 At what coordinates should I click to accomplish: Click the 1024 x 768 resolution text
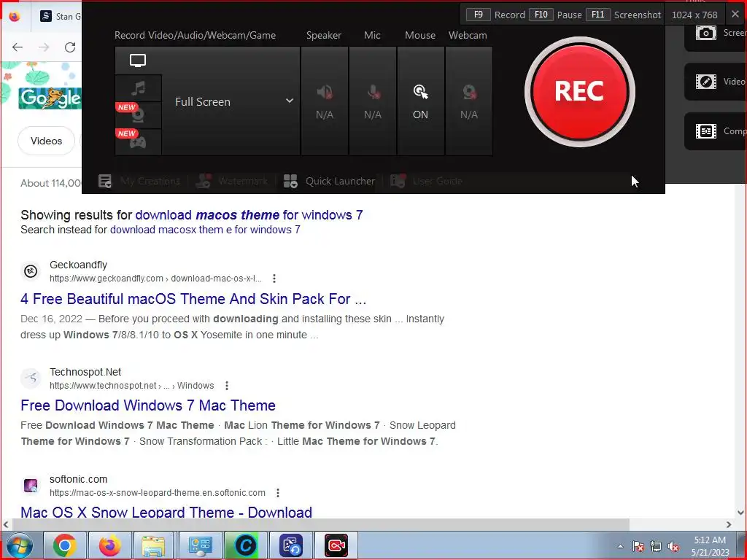pyautogui.click(x=694, y=15)
